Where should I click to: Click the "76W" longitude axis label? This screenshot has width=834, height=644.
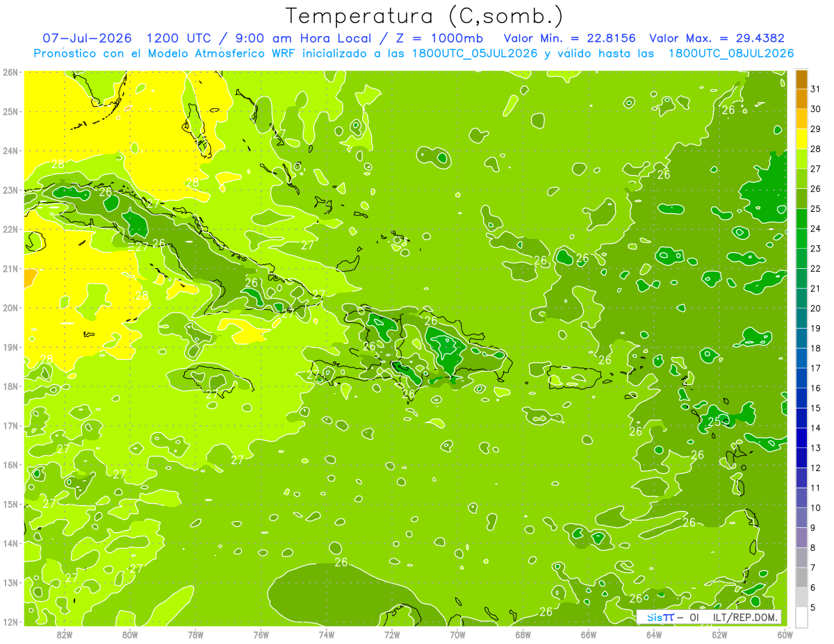point(261,634)
